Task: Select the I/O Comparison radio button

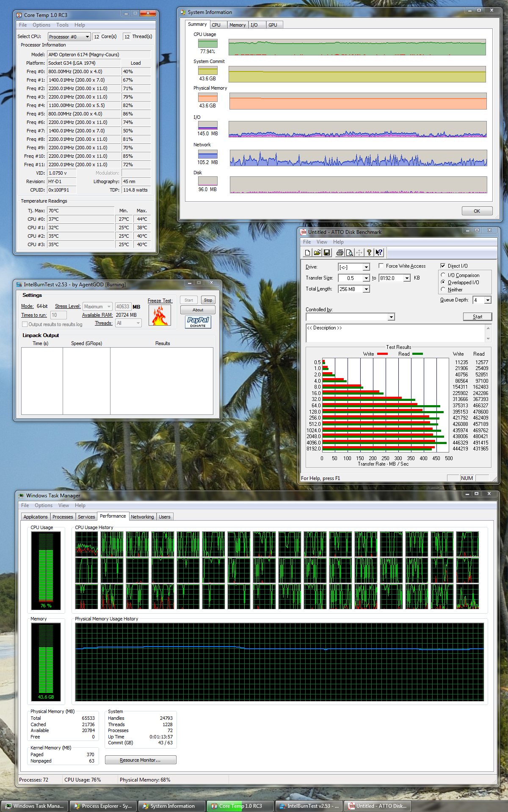Action: (443, 275)
